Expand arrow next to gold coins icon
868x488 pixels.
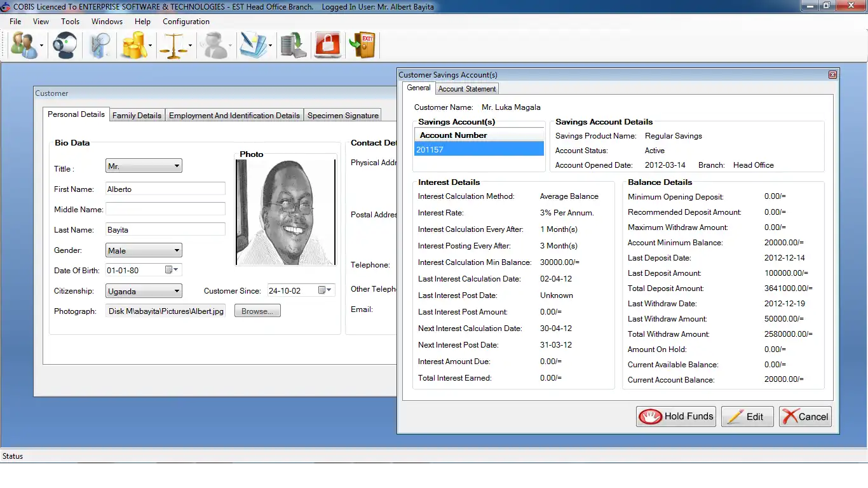(x=151, y=46)
